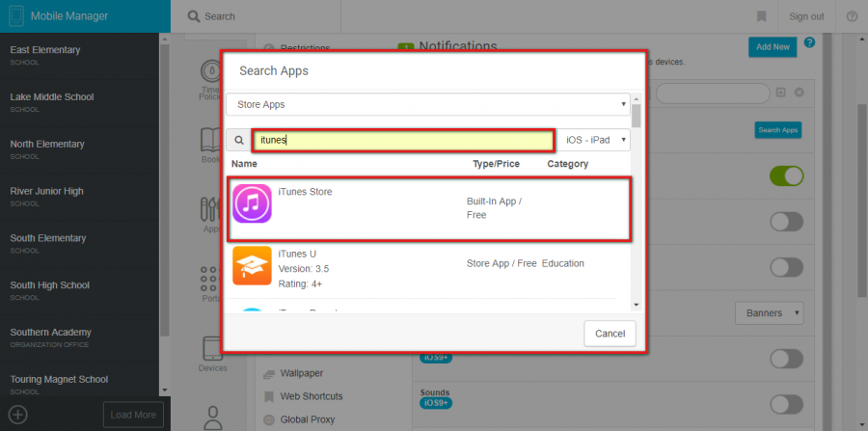
Task: Click the dialog scrollbar down arrow
Action: tap(637, 305)
